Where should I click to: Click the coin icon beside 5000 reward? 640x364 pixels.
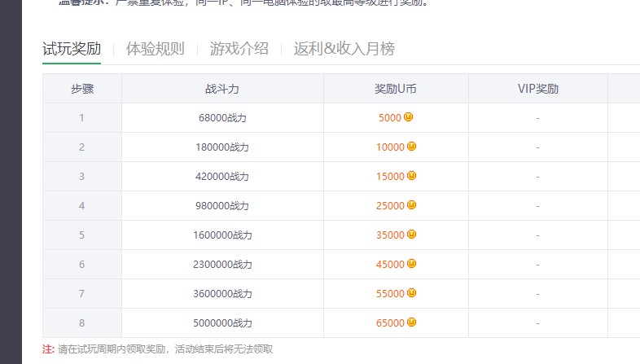[409, 117]
